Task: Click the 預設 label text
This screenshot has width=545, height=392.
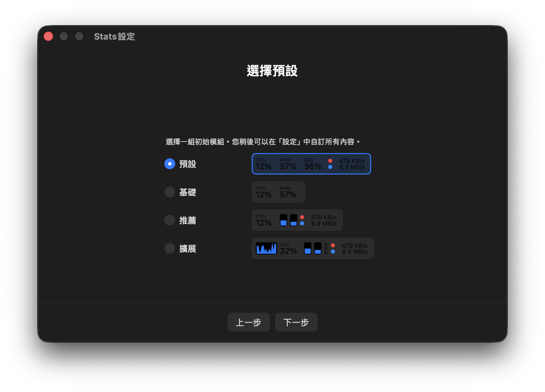Action: (188, 164)
